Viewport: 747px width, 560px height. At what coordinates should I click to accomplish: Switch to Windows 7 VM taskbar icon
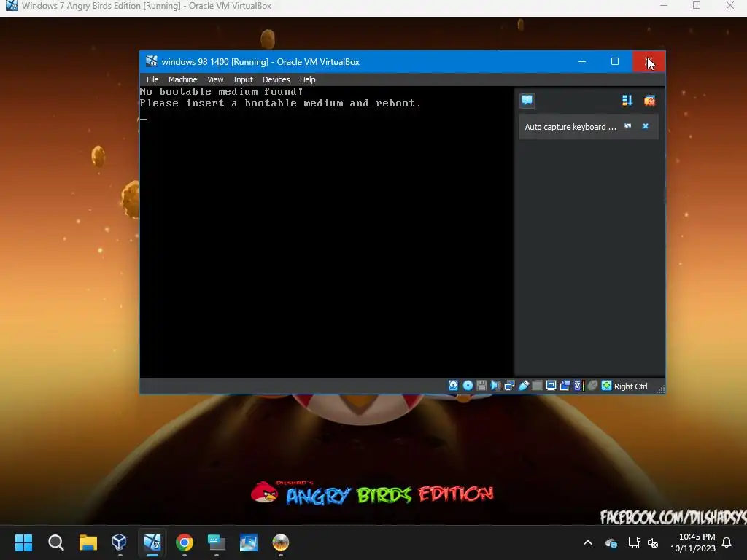point(152,542)
